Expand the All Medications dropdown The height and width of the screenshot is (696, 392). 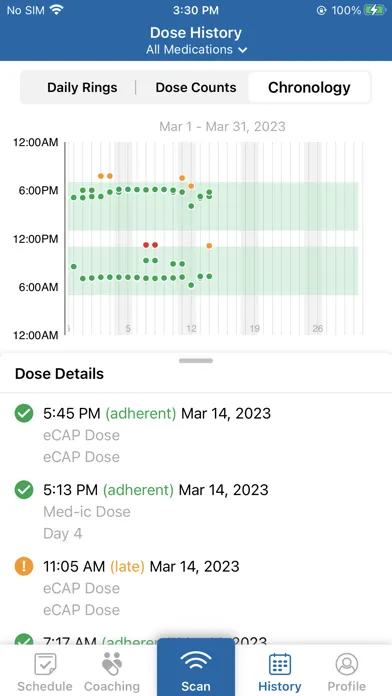196,49
